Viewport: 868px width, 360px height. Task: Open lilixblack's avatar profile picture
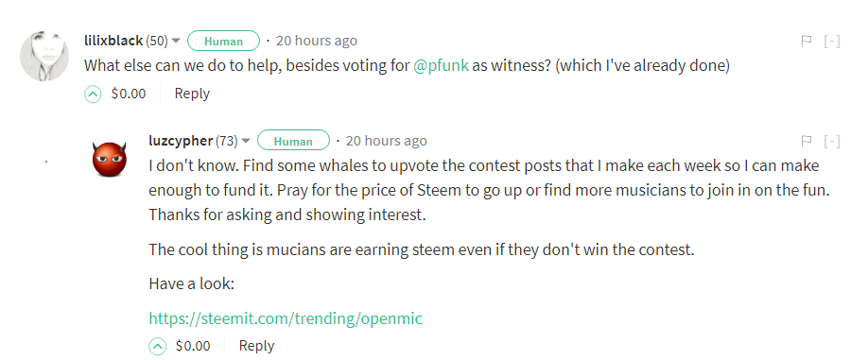click(x=44, y=57)
